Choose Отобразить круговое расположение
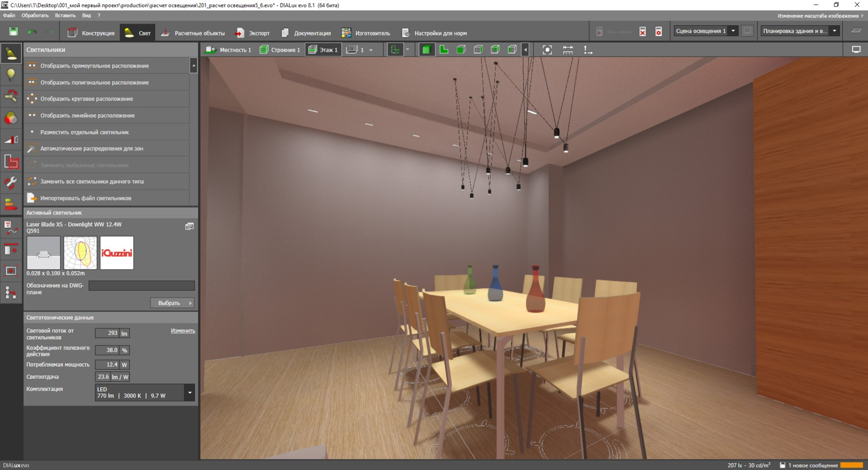 [107, 99]
